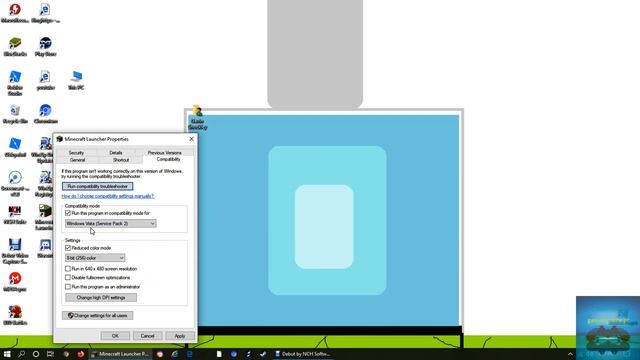Uncheck Run this program in compatibility mode
Screen dimensions: 640x360
[68, 213]
